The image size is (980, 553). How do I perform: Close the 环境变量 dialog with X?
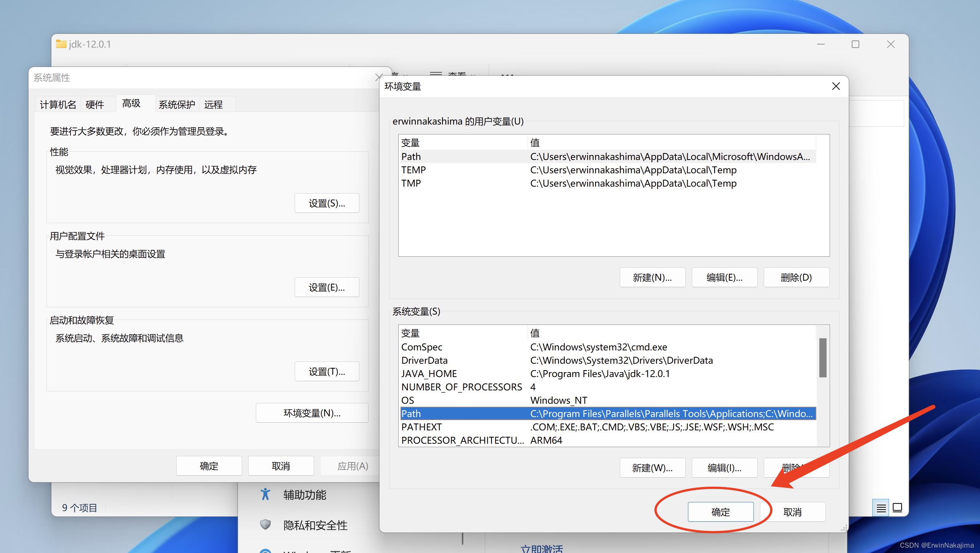tap(836, 86)
